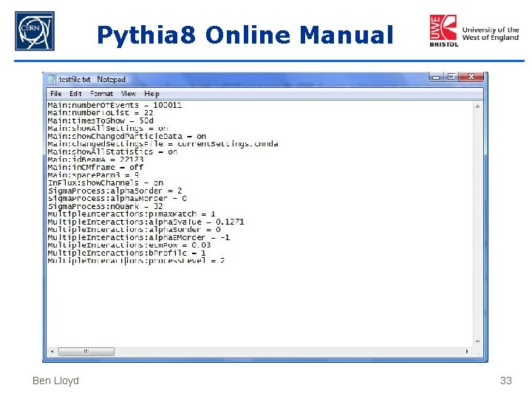
Task: Click the line 'MultipleInteractions:processLevel = 2'
Action: pos(137,261)
